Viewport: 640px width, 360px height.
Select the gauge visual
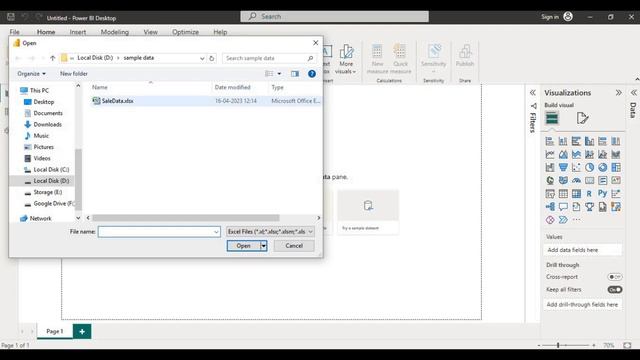576,180
